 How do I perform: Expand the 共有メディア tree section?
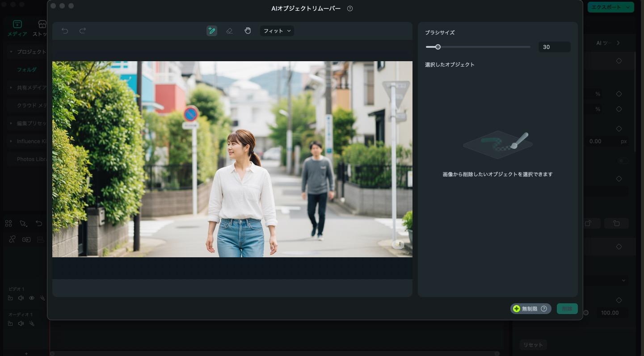pyautogui.click(x=11, y=88)
